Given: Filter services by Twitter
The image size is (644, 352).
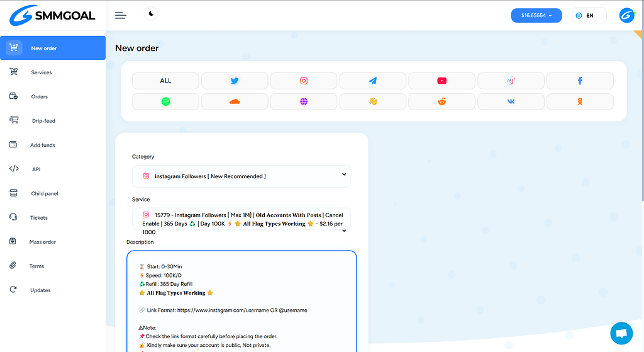Looking at the screenshot, I should coord(235,81).
